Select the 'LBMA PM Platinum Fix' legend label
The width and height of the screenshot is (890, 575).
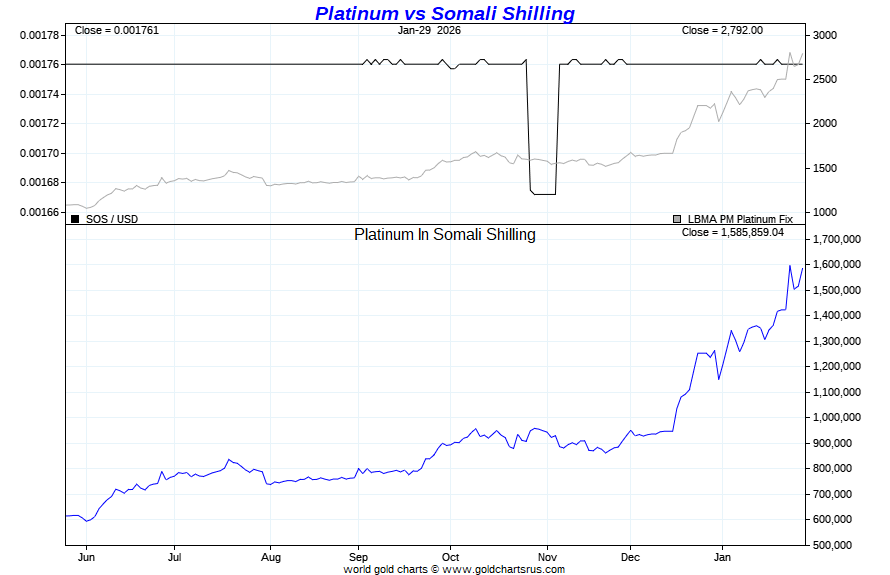[x=740, y=219]
